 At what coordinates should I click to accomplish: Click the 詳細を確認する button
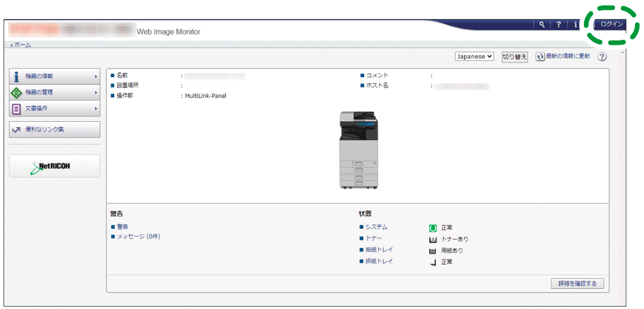pos(577,283)
